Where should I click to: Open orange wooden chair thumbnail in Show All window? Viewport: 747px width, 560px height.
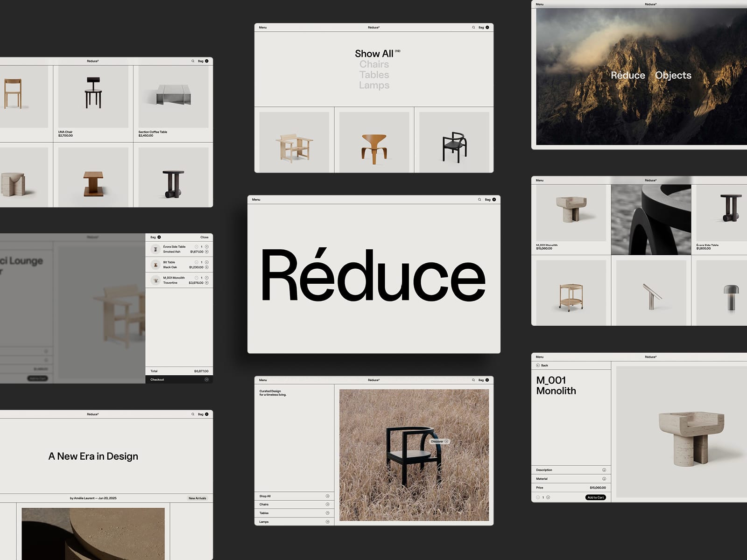click(x=374, y=142)
